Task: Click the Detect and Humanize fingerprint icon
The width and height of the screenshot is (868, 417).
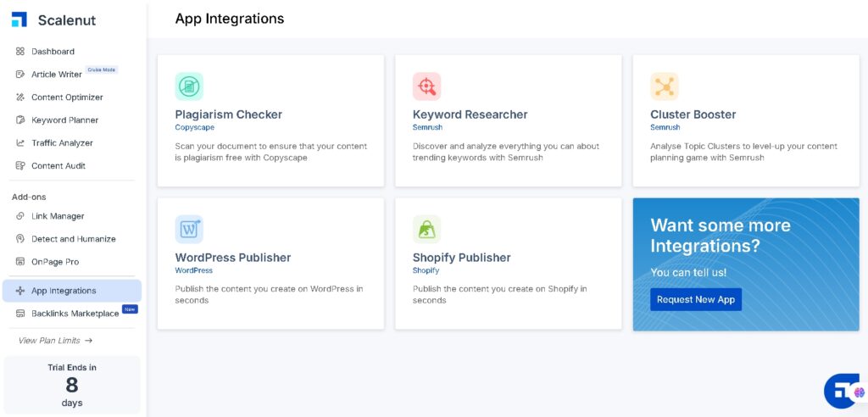Action: pyautogui.click(x=20, y=239)
